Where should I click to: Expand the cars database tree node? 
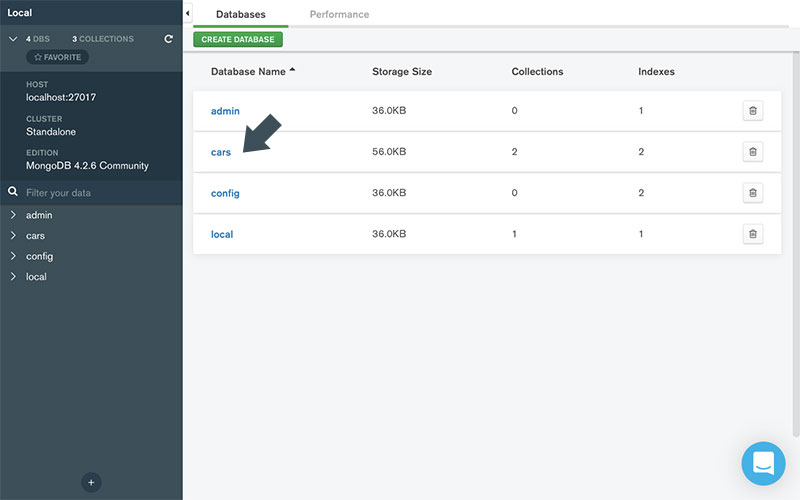tap(13, 235)
